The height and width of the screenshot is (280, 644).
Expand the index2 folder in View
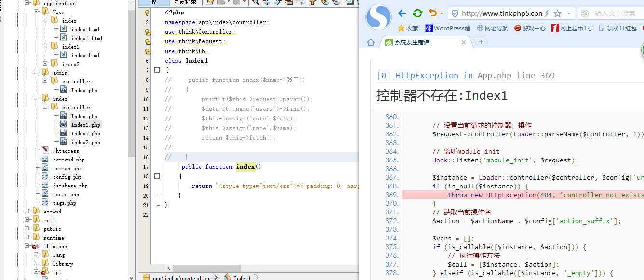click(x=45, y=64)
